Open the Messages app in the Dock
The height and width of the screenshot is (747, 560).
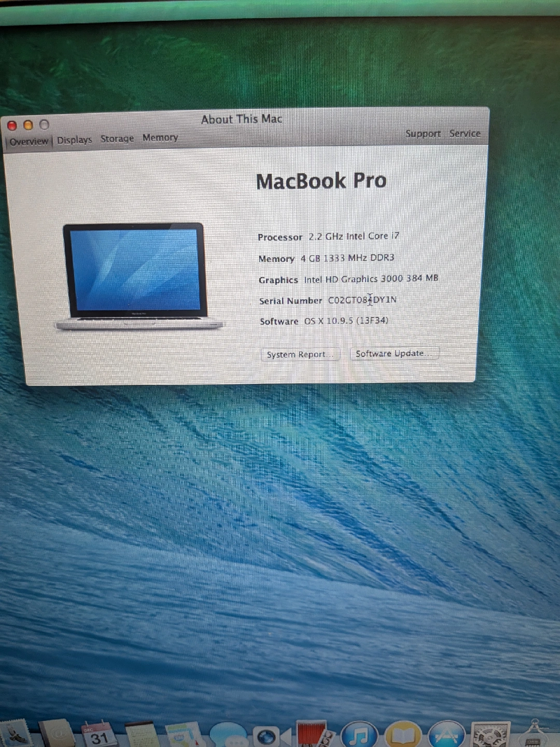[228, 736]
